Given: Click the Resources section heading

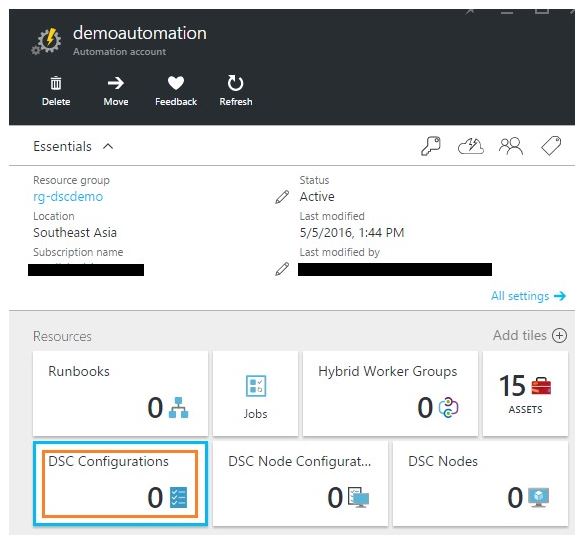Looking at the screenshot, I should coord(62,336).
